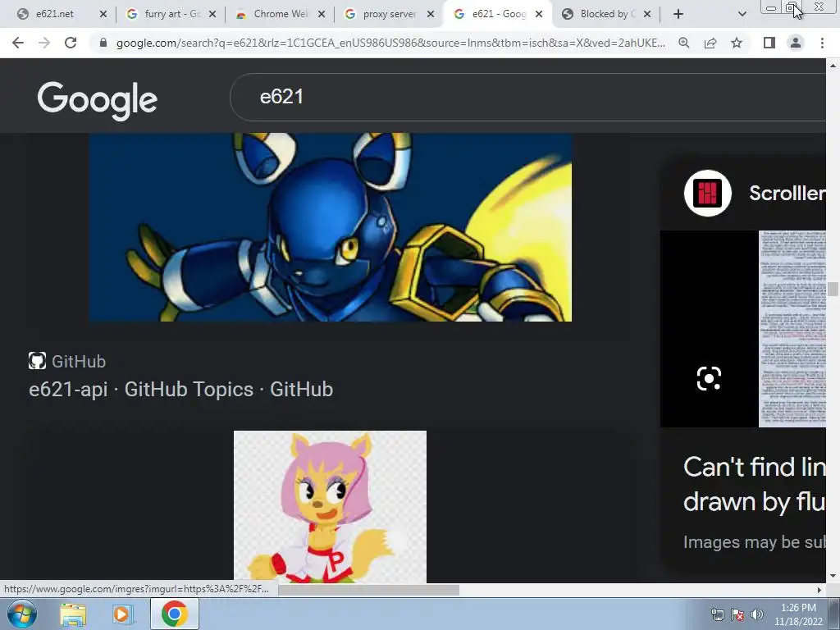Expand the tab search chevron
The image size is (840, 630).
pyautogui.click(x=742, y=14)
